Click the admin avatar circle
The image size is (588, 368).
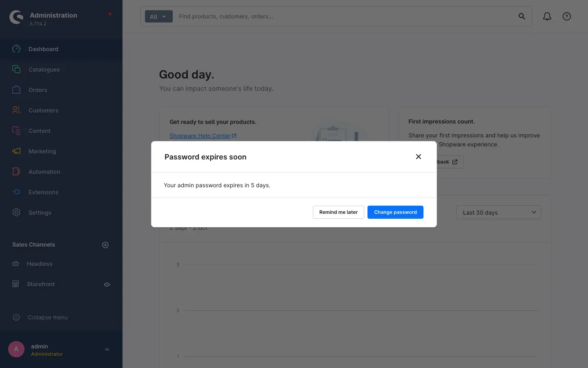click(16, 349)
